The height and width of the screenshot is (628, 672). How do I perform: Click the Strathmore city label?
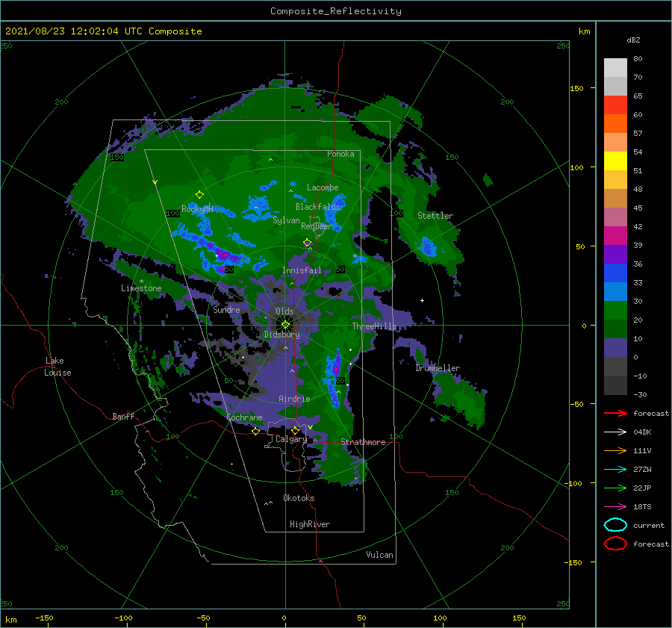click(364, 442)
